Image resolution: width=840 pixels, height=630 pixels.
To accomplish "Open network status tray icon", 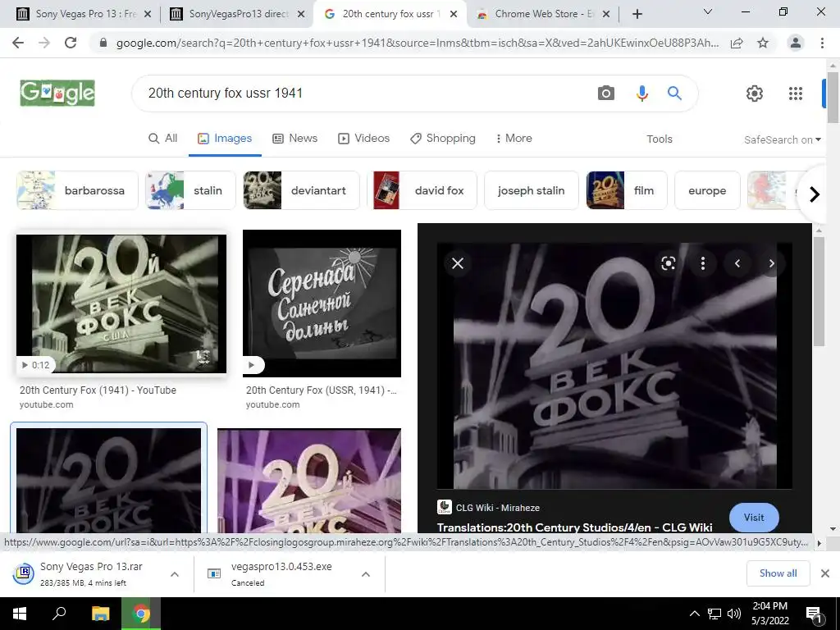I will 714,614.
